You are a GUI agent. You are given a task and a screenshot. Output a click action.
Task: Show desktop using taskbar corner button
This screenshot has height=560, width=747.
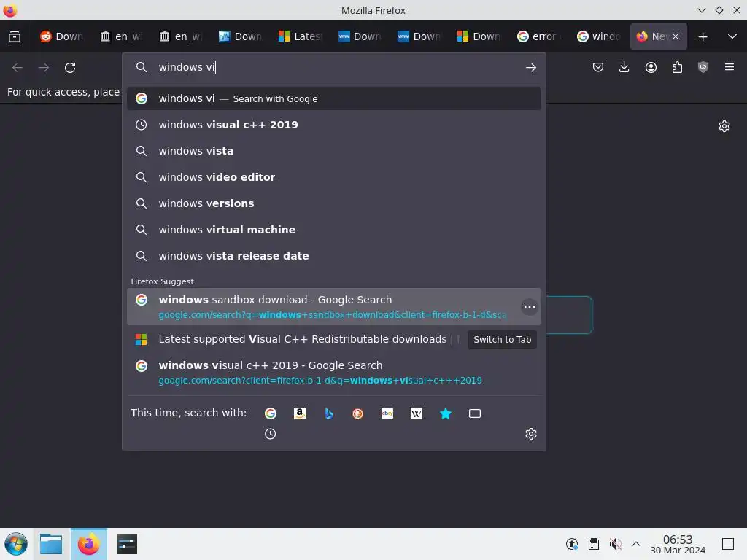(x=728, y=544)
